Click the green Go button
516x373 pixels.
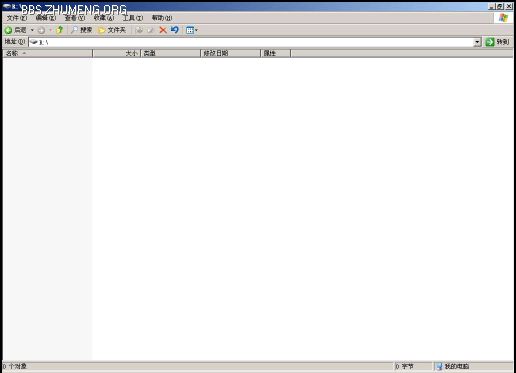tap(498, 42)
